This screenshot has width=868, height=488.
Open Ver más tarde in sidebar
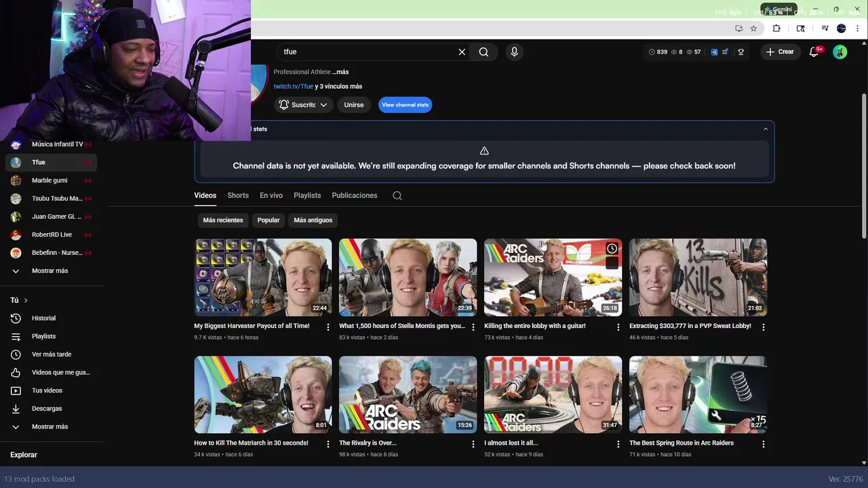52,354
